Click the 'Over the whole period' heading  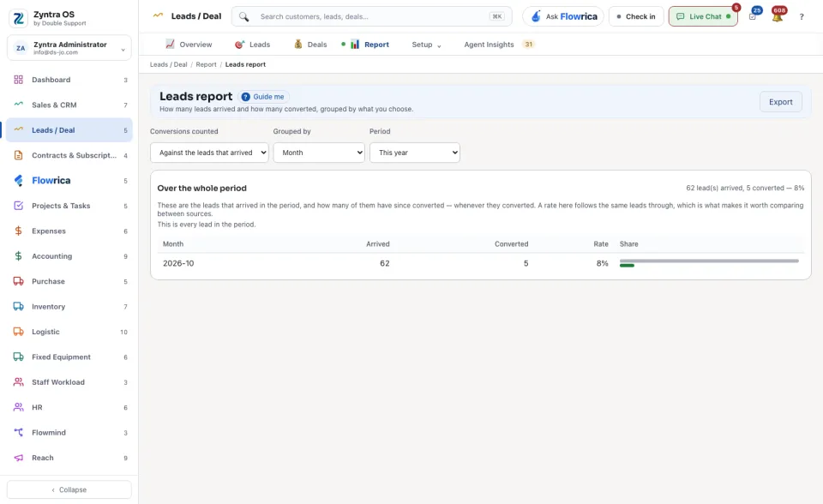point(202,188)
